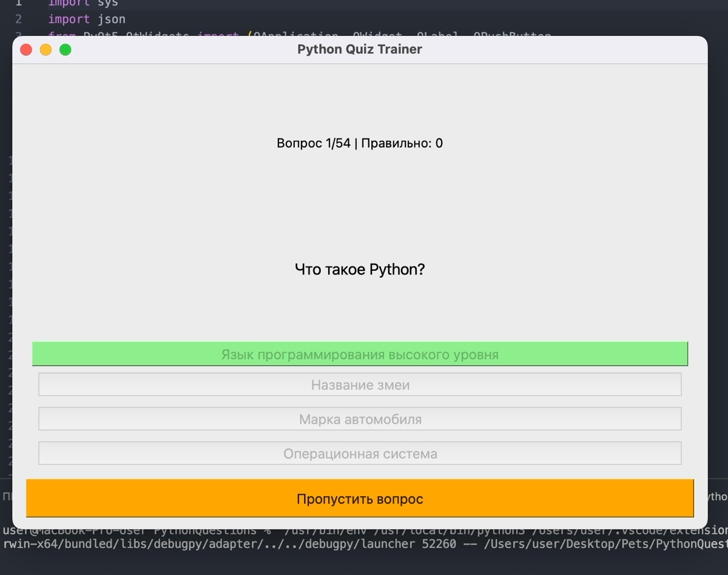
Task: Pick "Марка автомобиля" as your answer
Action: (360, 418)
